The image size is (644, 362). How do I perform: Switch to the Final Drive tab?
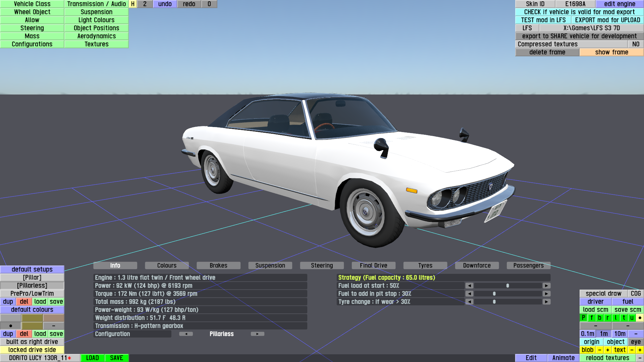[x=373, y=265]
